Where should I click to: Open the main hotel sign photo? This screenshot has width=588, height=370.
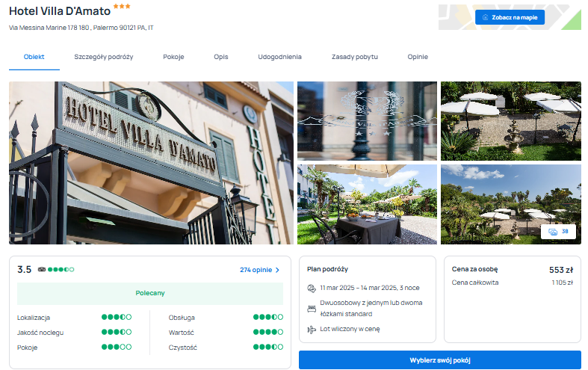coord(151,163)
